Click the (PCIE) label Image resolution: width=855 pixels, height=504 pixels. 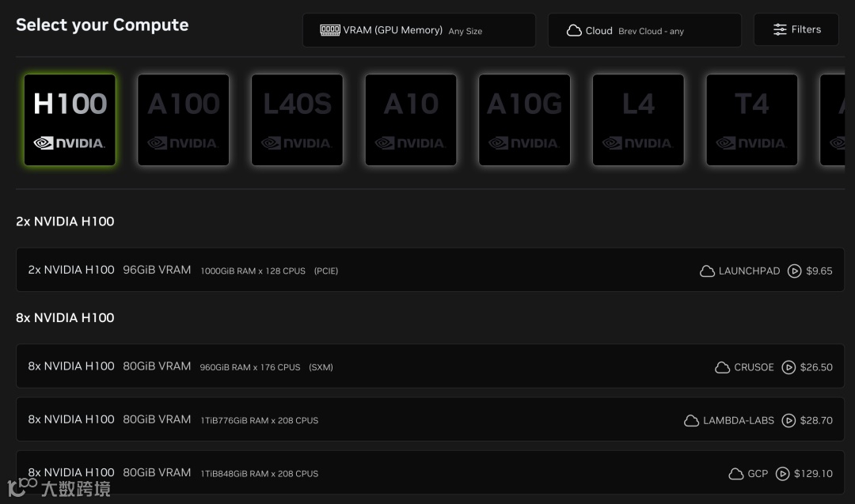[326, 271]
